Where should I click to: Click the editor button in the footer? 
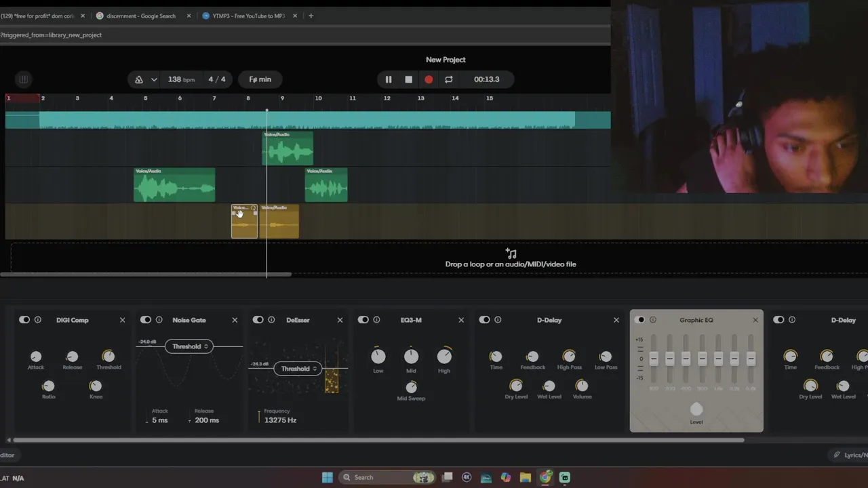(7, 455)
